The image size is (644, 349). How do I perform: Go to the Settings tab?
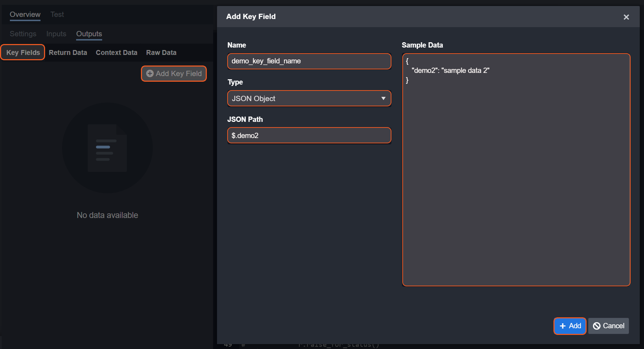(23, 34)
